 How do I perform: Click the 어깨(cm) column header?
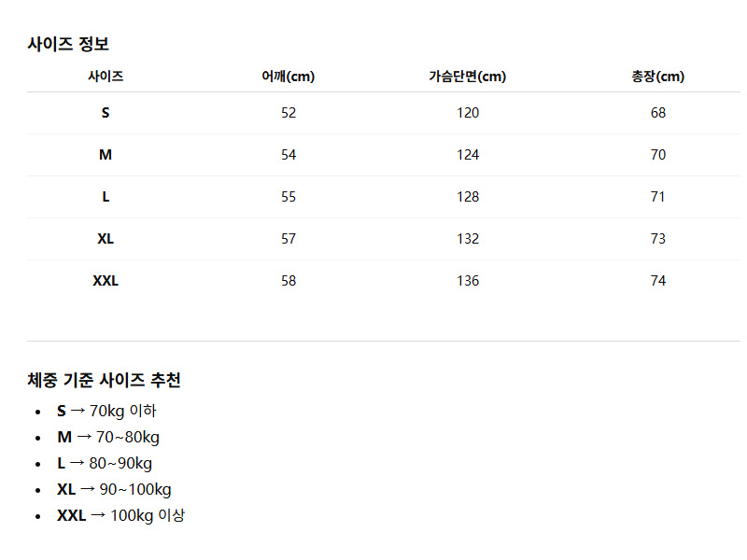[289, 77]
